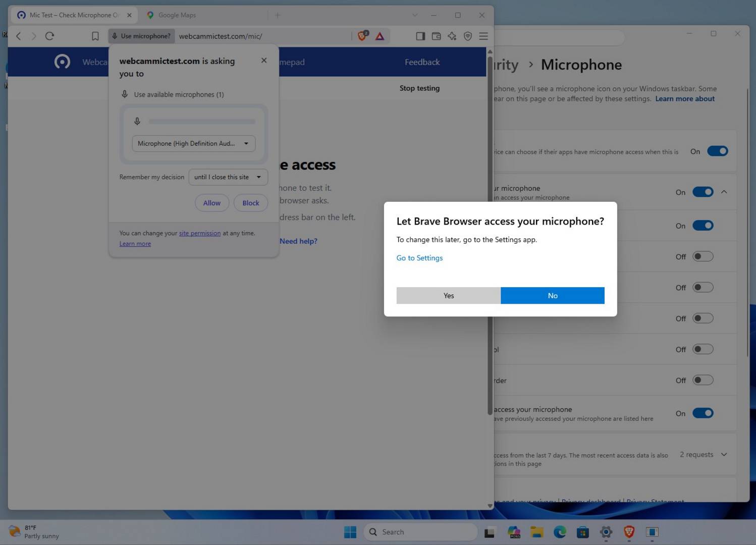This screenshot has width=756, height=545.
Task: Switch to the Mic Test tab
Action: pos(75,15)
